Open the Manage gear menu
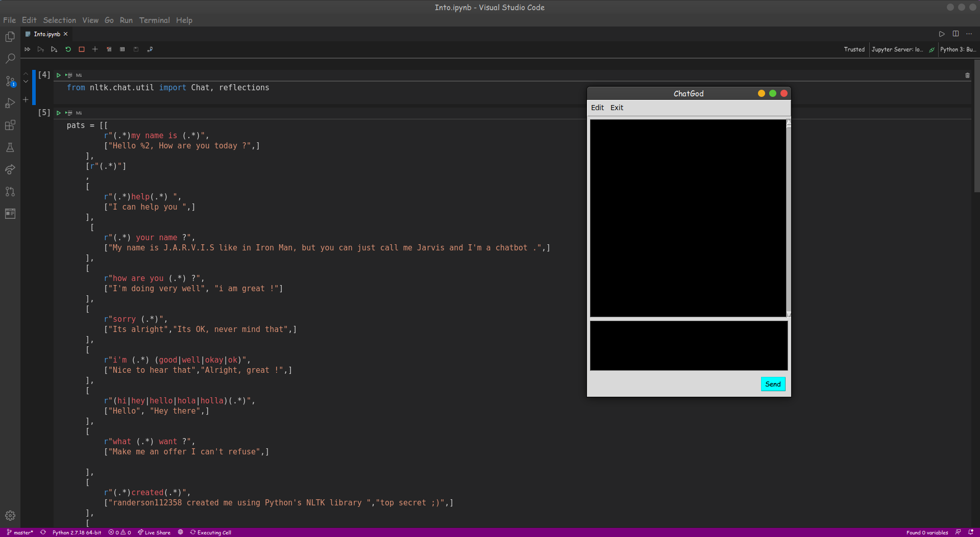Image resolution: width=980 pixels, height=537 pixels. pyautogui.click(x=10, y=516)
